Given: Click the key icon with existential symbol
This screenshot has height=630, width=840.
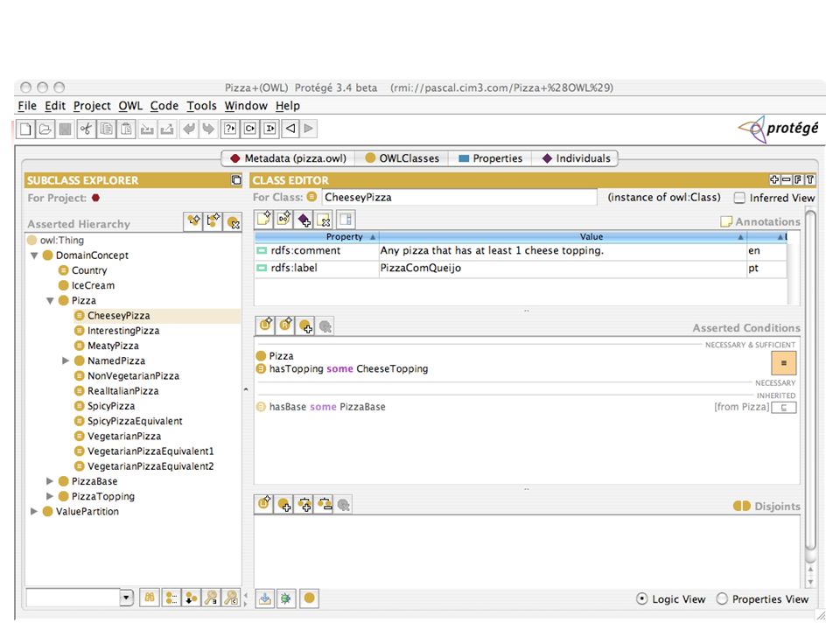Looking at the screenshot, I should (x=211, y=598).
